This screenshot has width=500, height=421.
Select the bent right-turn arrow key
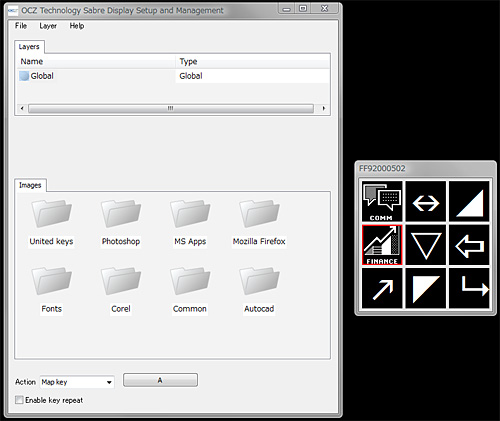point(469,288)
